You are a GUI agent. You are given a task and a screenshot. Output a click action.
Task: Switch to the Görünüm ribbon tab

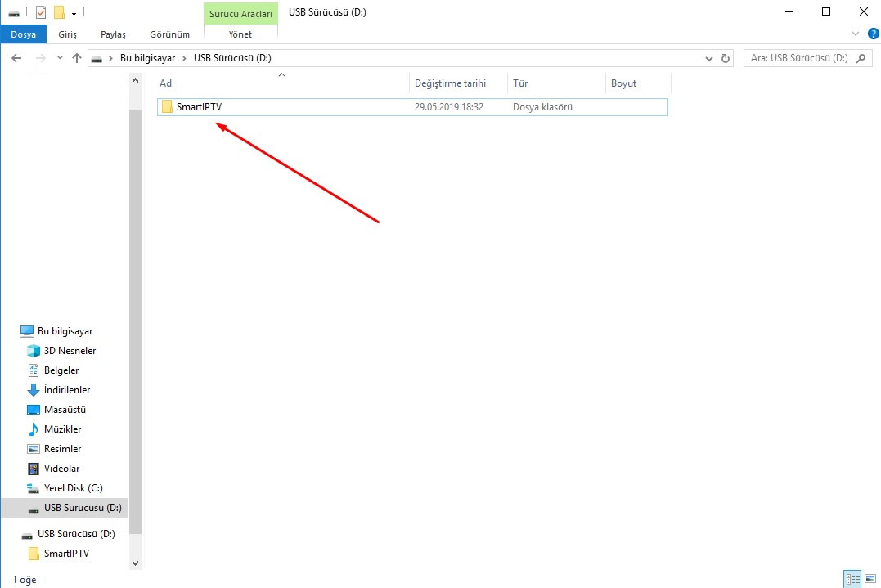(169, 34)
